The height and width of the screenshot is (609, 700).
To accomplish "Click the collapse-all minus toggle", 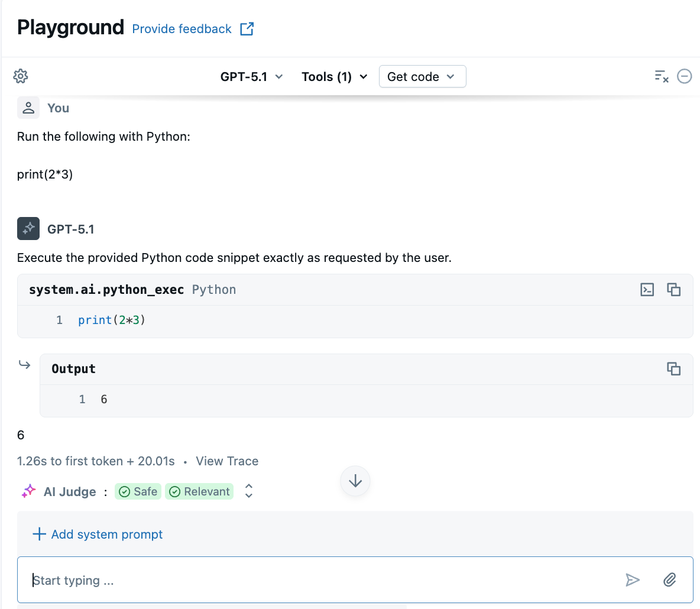I will pos(685,76).
